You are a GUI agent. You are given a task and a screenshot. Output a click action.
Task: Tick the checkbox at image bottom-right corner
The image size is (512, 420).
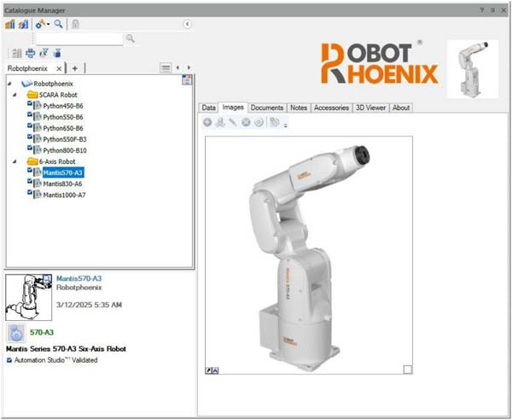point(408,370)
